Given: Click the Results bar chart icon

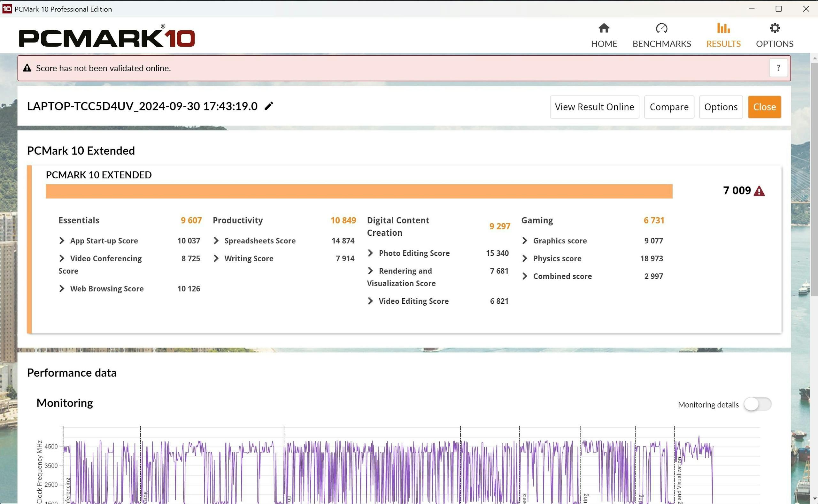Looking at the screenshot, I should [x=723, y=28].
